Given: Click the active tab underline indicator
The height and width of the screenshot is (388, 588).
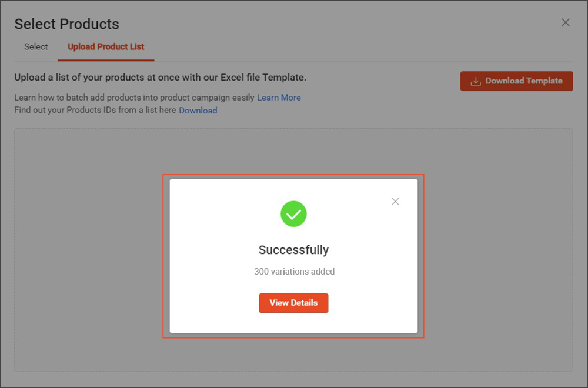Looking at the screenshot, I should pos(106,59).
